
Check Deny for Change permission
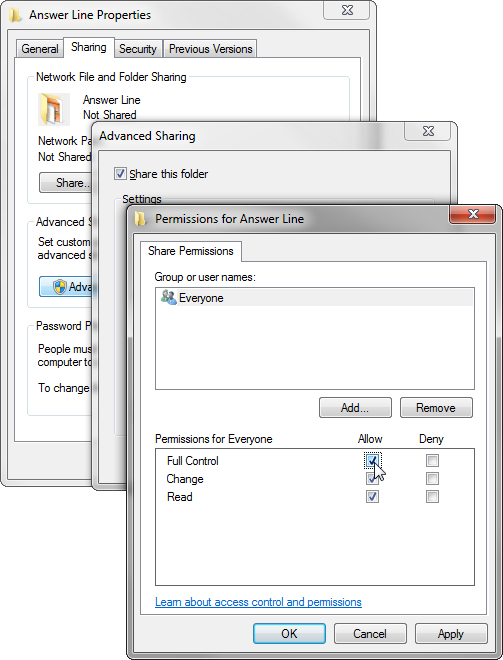click(432, 478)
